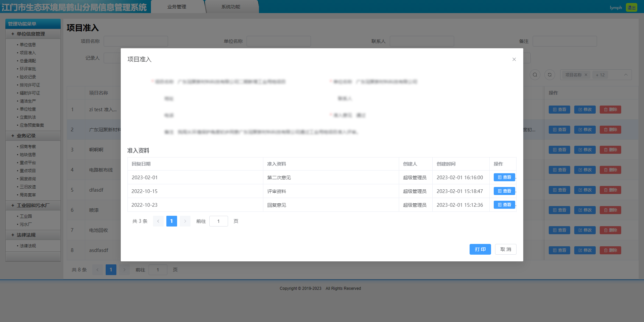Collapse the 法律法规 menu group

point(33,235)
